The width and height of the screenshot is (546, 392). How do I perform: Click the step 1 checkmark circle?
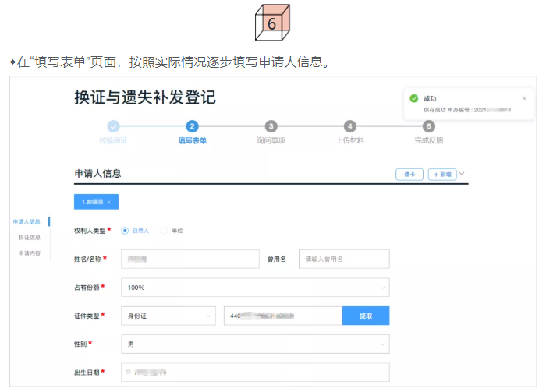point(113,126)
